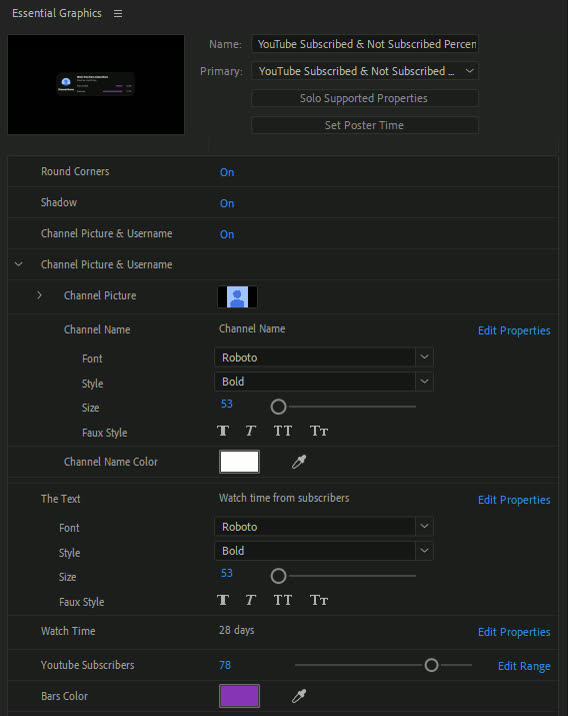The height and width of the screenshot is (716, 568).
Task: Open Channel Name Style dropdown
Action: point(324,381)
